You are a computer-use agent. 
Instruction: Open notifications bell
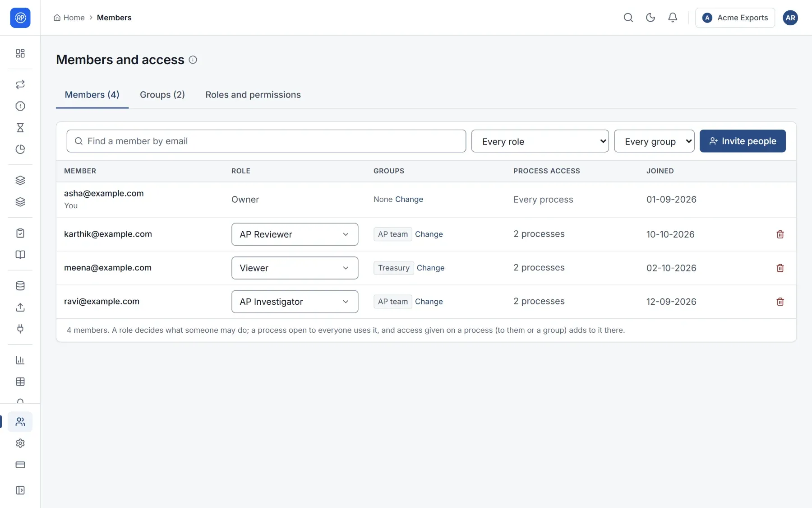[673, 18]
